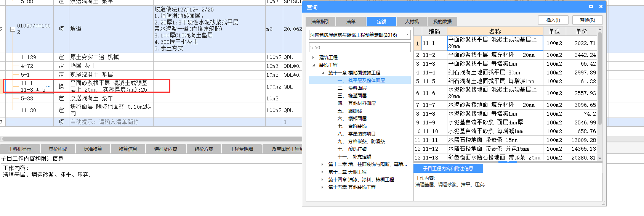Screen dimensions: 644x216
Task: Close the 查询 dialog
Action: pyautogui.click(x=601, y=6)
